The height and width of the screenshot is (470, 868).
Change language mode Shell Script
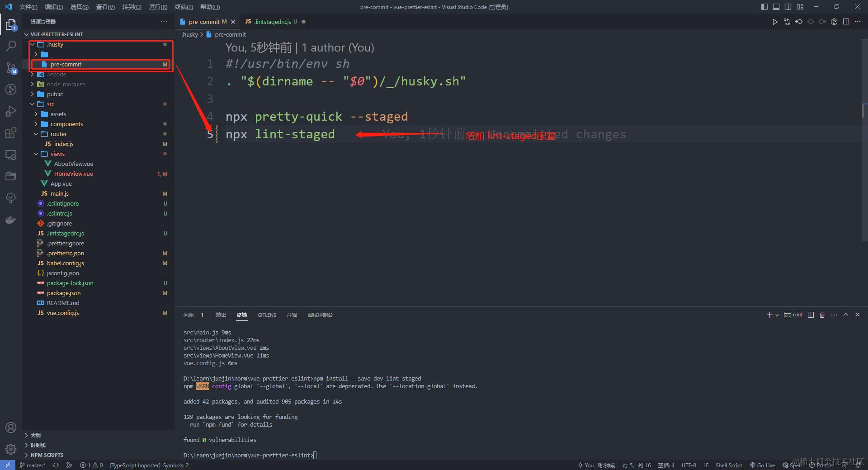[729, 465]
